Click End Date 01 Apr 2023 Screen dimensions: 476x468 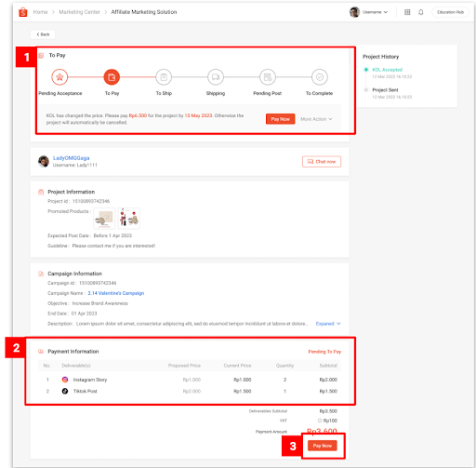click(x=84, y=314)
